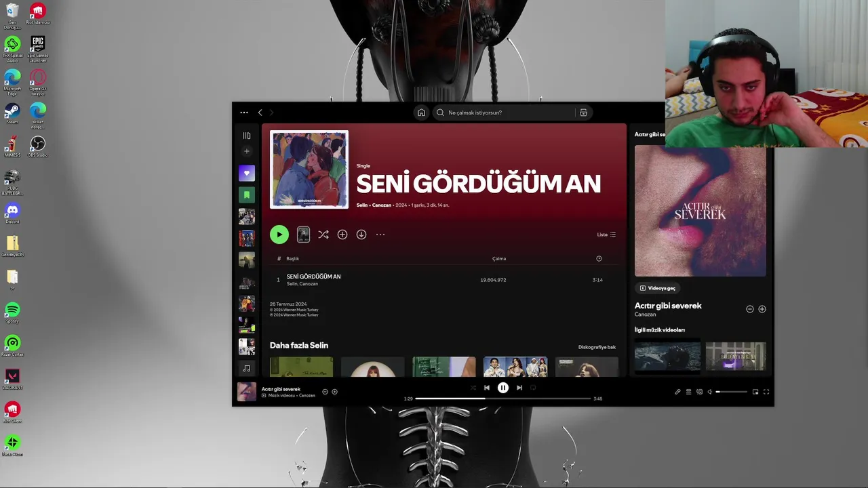Toggle shuffle in the player controls

(473, 388)
